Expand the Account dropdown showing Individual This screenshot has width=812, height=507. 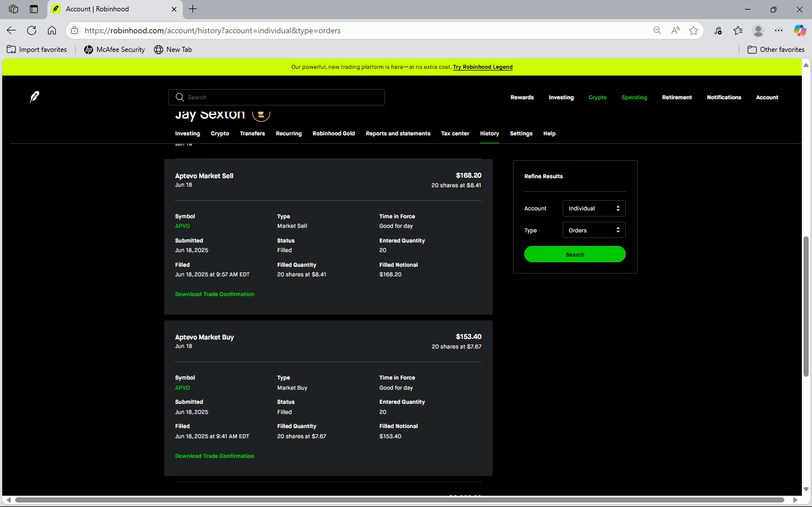[594, 209]
